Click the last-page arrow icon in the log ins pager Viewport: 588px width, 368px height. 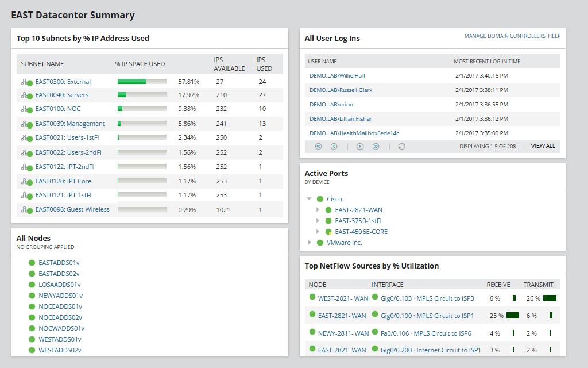point(375,147)
